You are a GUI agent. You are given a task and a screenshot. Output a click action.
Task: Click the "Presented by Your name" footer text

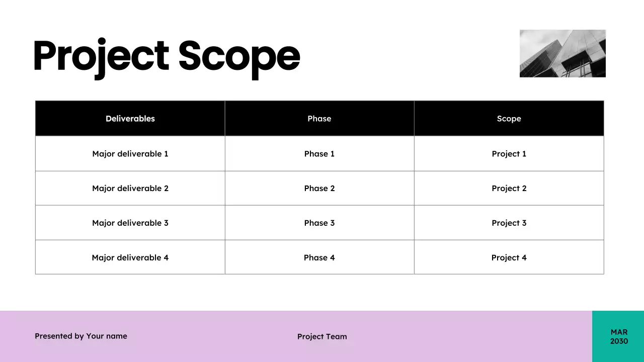(81, 336)
